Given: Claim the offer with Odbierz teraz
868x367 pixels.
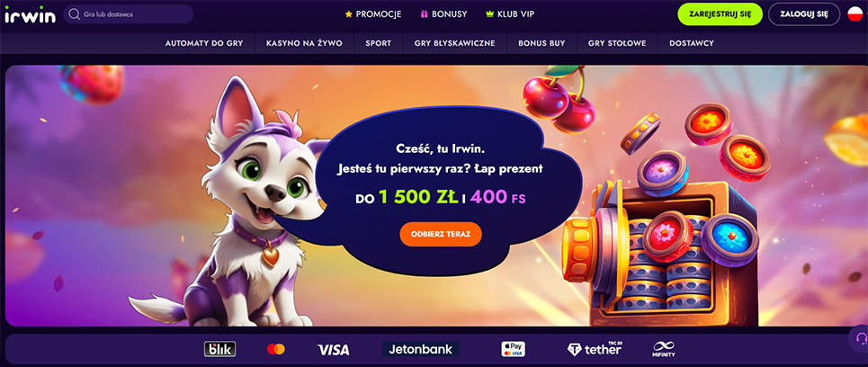Looking at the screenshot, I should [x=441, y=234].
